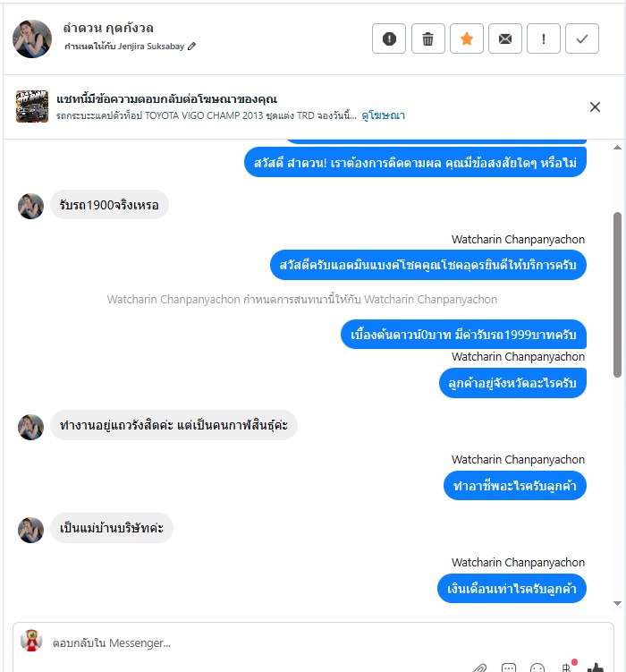This screenshot has height=672, width=626.
Task: Open the ดูโฆษณา link
Action: (384, 115)
